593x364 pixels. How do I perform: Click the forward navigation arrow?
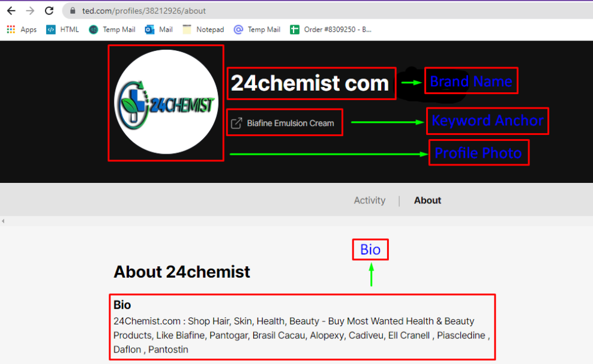[x=30, y=10]
